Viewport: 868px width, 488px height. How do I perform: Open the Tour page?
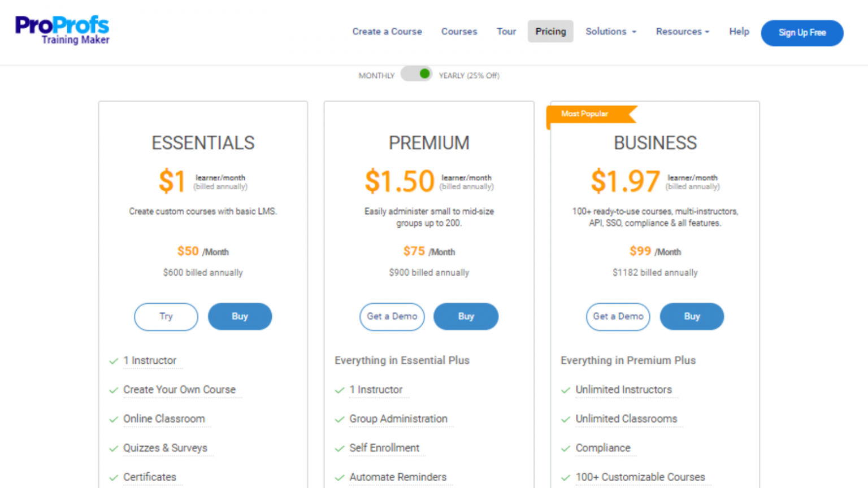[x=506, y=32]
